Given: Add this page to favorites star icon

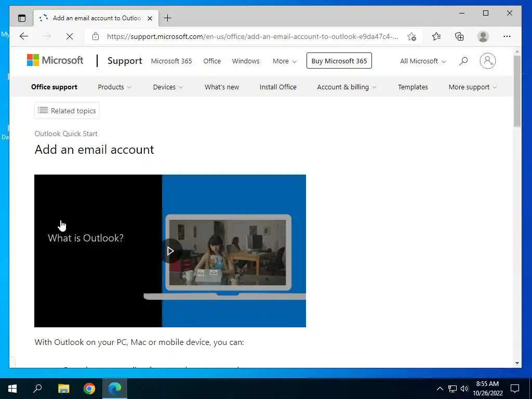Looking at the screenshot, I should pyautogui.click(x=411, y=36).
